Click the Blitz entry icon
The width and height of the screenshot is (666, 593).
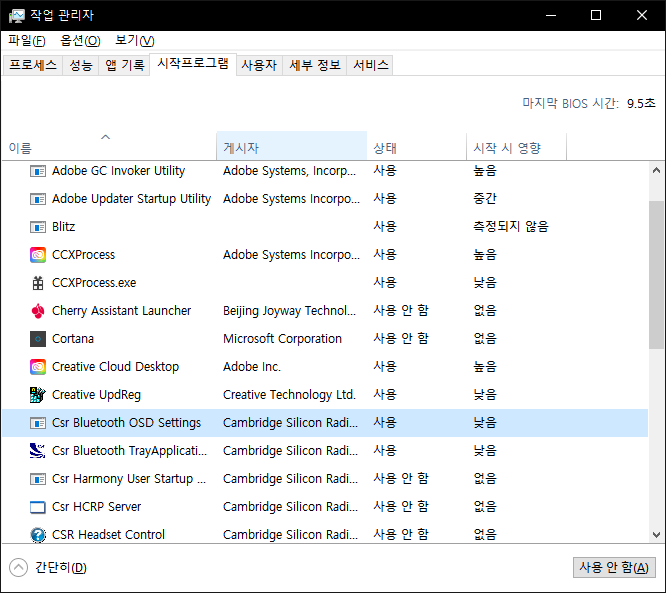point(38,227)
